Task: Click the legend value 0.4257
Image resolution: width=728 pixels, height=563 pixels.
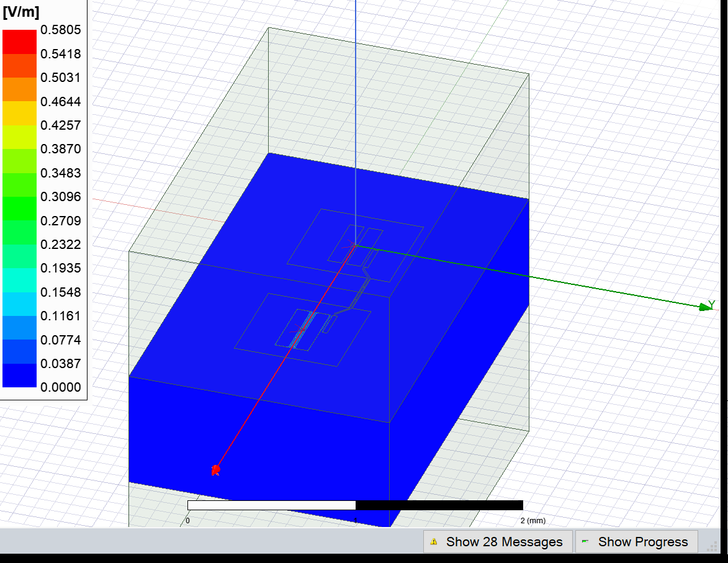Action: (x=60, y=125)
